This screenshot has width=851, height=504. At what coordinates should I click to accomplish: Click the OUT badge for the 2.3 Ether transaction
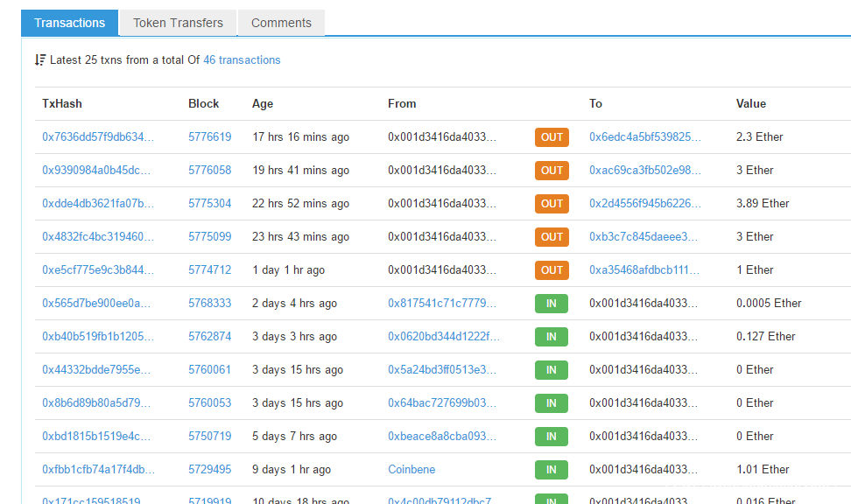tap(552, 137)
